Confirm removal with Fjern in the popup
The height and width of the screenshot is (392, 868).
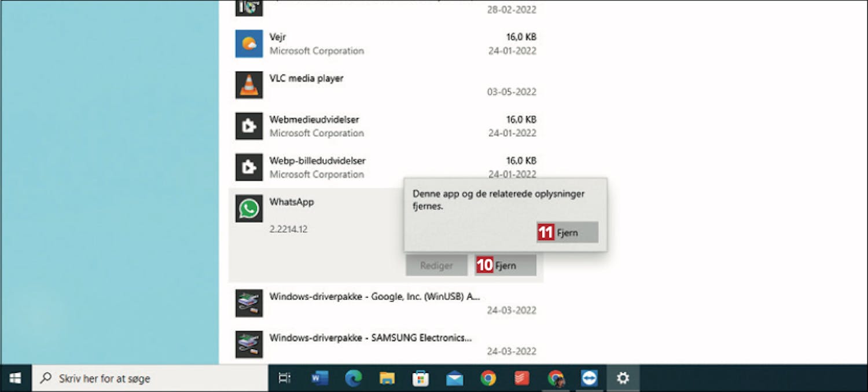point(567,232)
